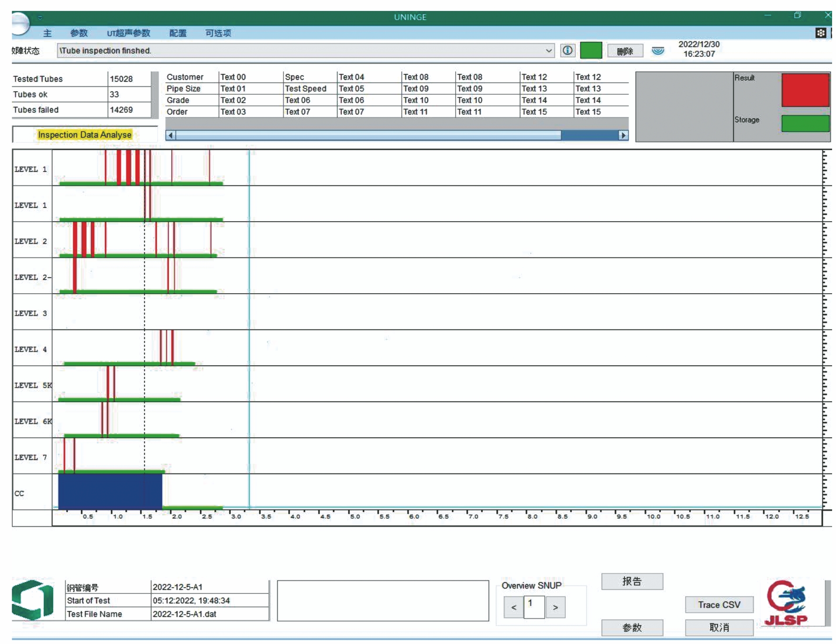
Task: Go to next overview with > button
Action: [555, 607]
